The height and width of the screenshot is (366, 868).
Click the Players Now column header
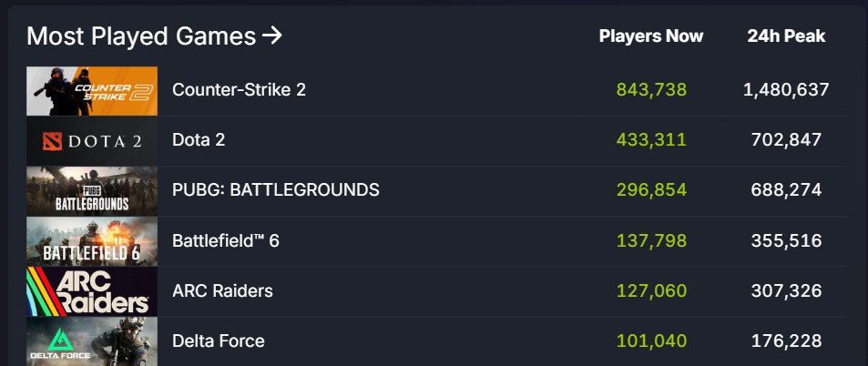(651, 36)
